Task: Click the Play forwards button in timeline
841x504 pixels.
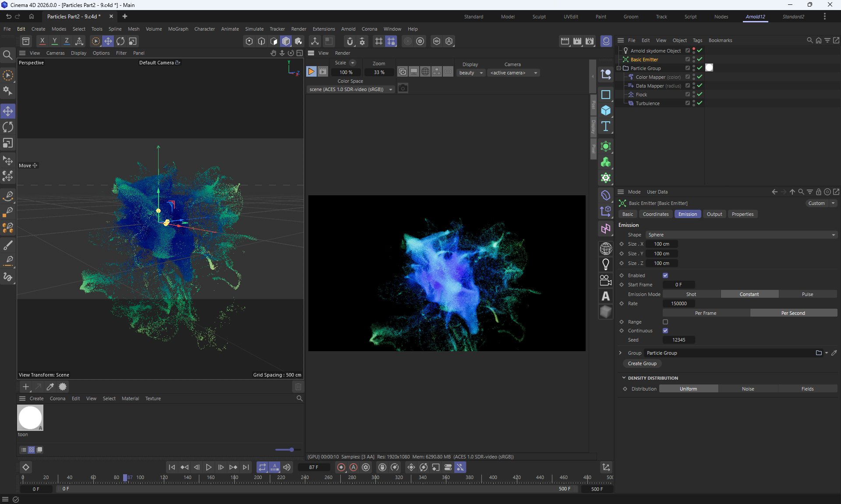Action: [x=209, y=467]
